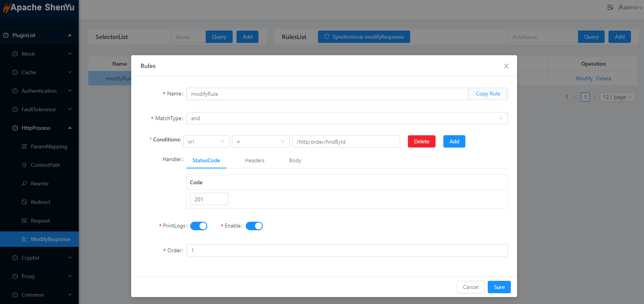This screenshot has height=304, width=644.
Task: Close the Rules dialog with X
Action: click(506, 66)
